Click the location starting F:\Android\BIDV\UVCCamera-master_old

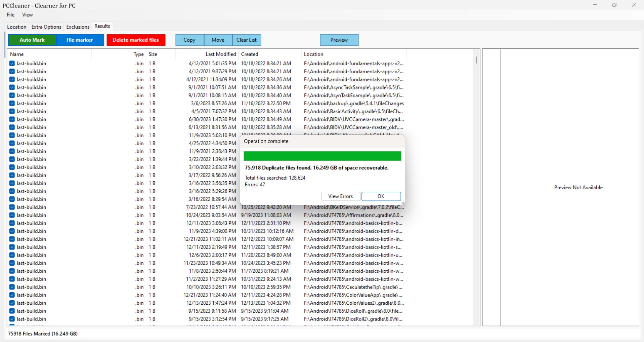tap(353, 127)
